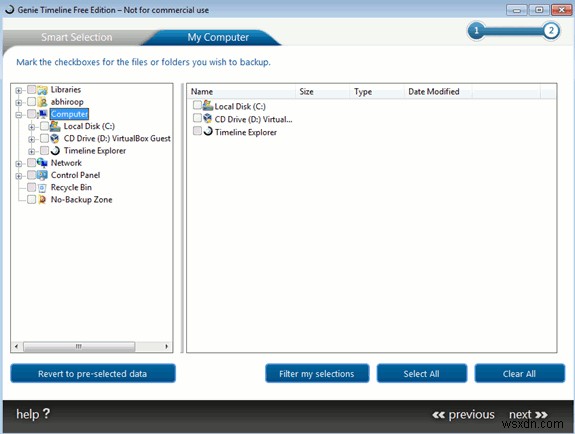Expand the Network tree node
Image resolution: width=575 pixels, height=434 pixels.
coord(19,164)
